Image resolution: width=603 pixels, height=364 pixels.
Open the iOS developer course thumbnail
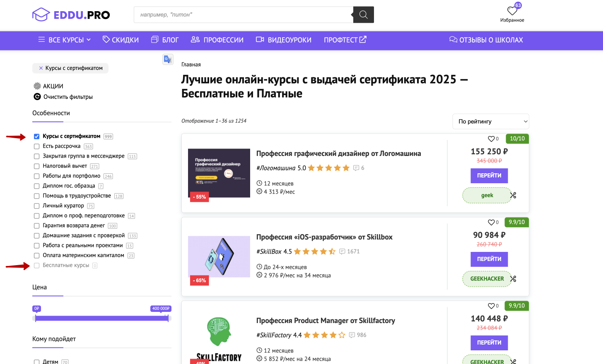pos(219,256)
